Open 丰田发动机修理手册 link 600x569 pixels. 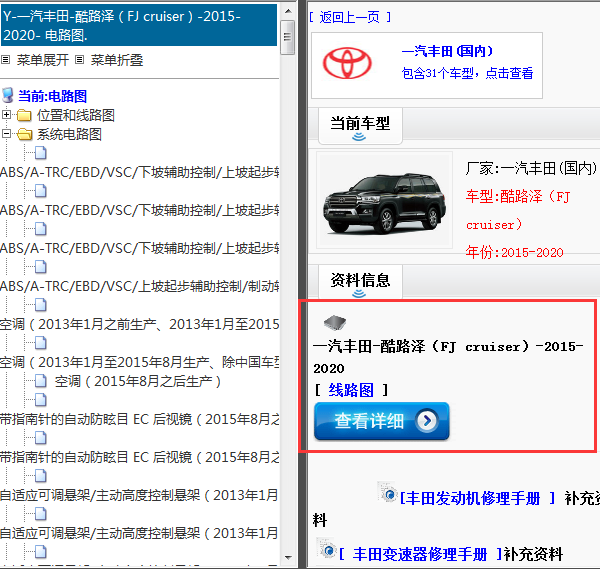click(473, 498)
